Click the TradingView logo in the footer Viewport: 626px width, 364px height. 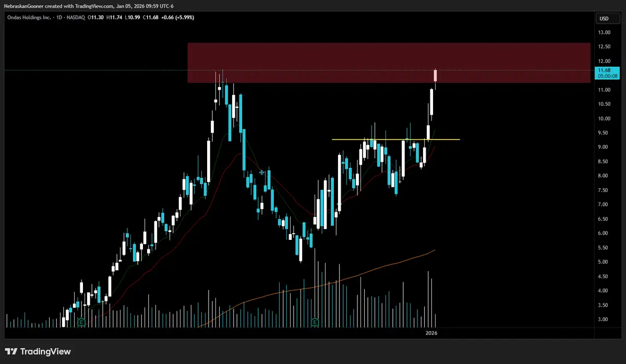point(38,351)
